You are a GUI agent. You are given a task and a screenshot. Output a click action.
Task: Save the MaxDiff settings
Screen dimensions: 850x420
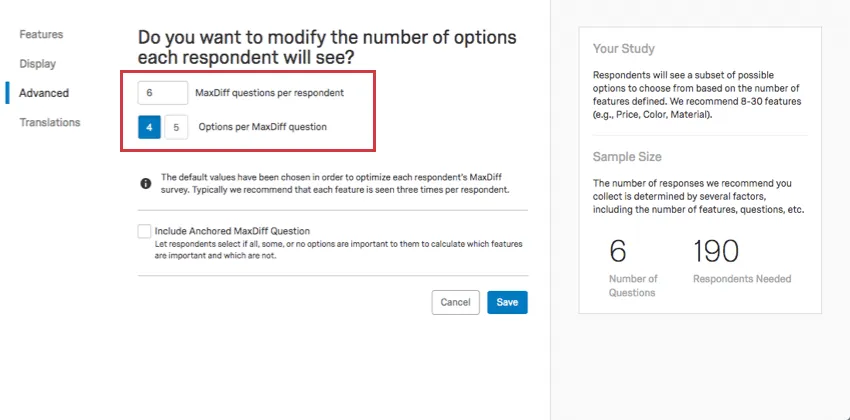click(507, 302)
